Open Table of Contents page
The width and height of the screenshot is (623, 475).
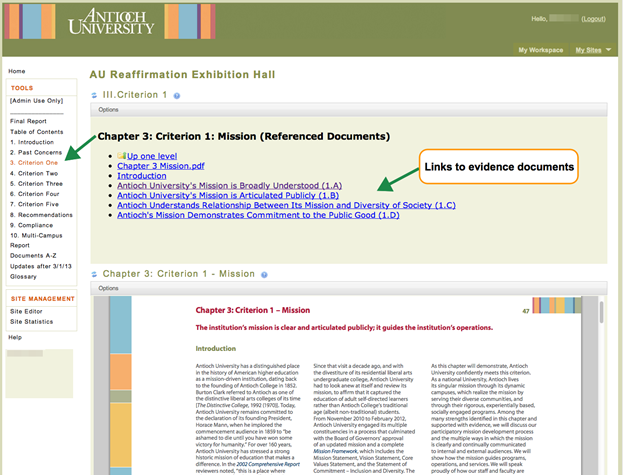(x=37, y=132)
